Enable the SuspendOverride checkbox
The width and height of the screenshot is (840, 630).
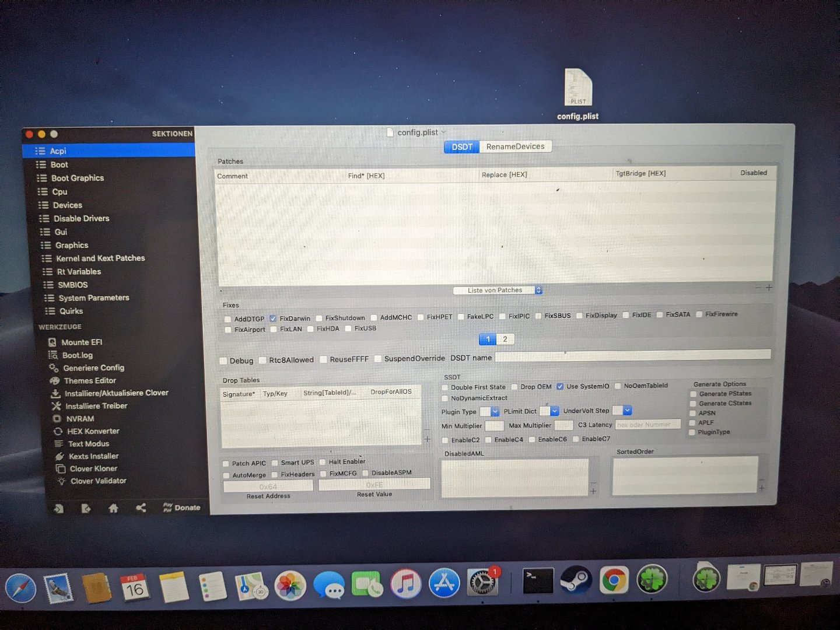378,359
